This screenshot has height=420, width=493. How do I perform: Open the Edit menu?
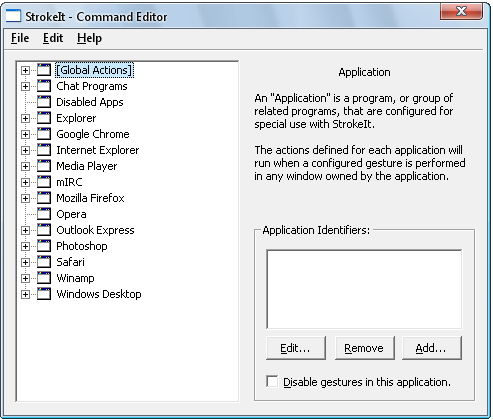coord(53,38)
